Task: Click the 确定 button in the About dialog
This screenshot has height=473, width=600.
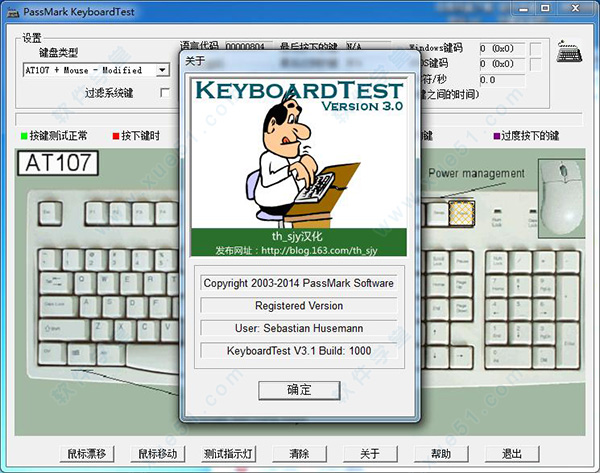Action: click(299, 390)
